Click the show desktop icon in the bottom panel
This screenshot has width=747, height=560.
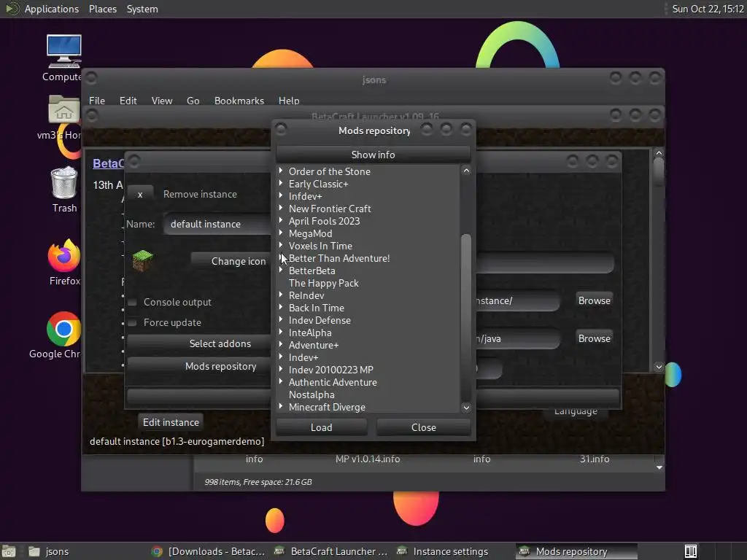(9, 551)
